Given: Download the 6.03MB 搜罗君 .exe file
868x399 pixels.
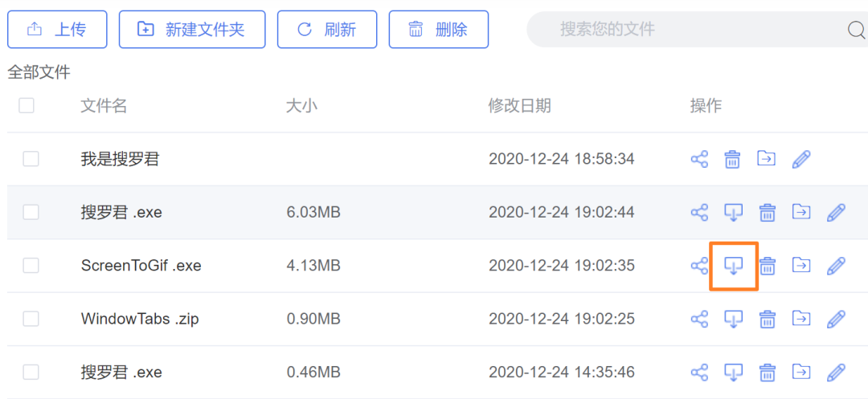Looking at the screenshot, I should click(x=734, y=213).
